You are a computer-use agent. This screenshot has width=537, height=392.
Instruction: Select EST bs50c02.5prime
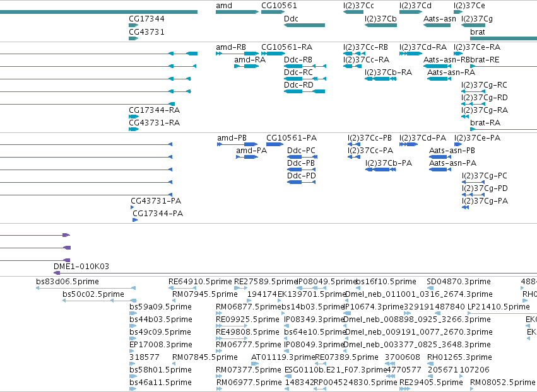click(99, 301)
